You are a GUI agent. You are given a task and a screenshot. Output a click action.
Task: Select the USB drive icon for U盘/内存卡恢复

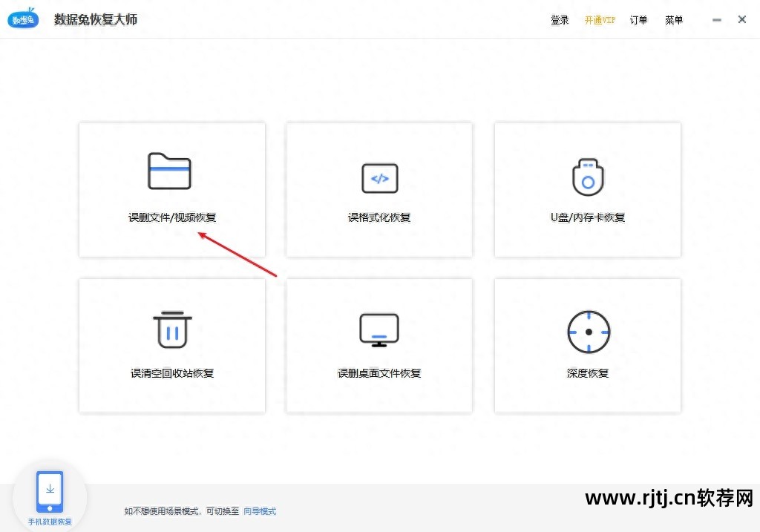pyautogui.click(x=587, y=177)
